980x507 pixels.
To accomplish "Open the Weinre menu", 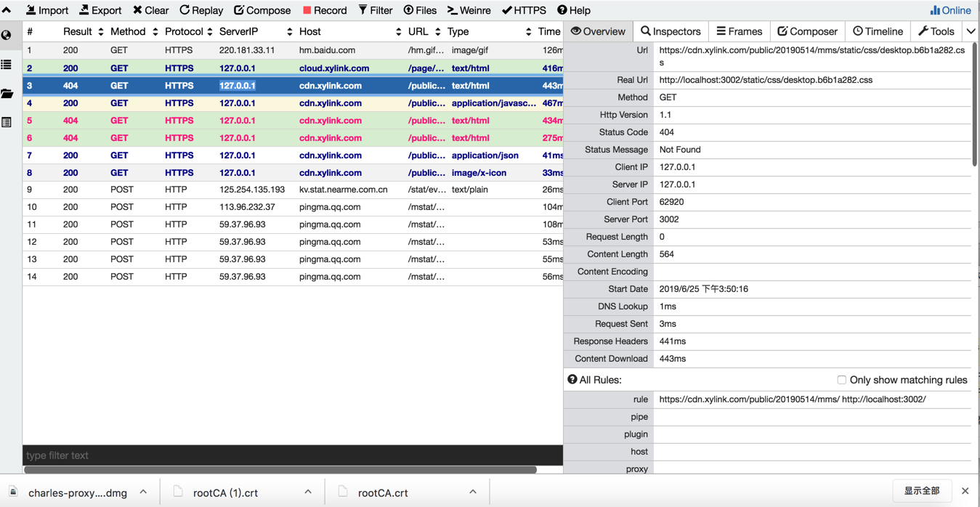I will [469, 10].
